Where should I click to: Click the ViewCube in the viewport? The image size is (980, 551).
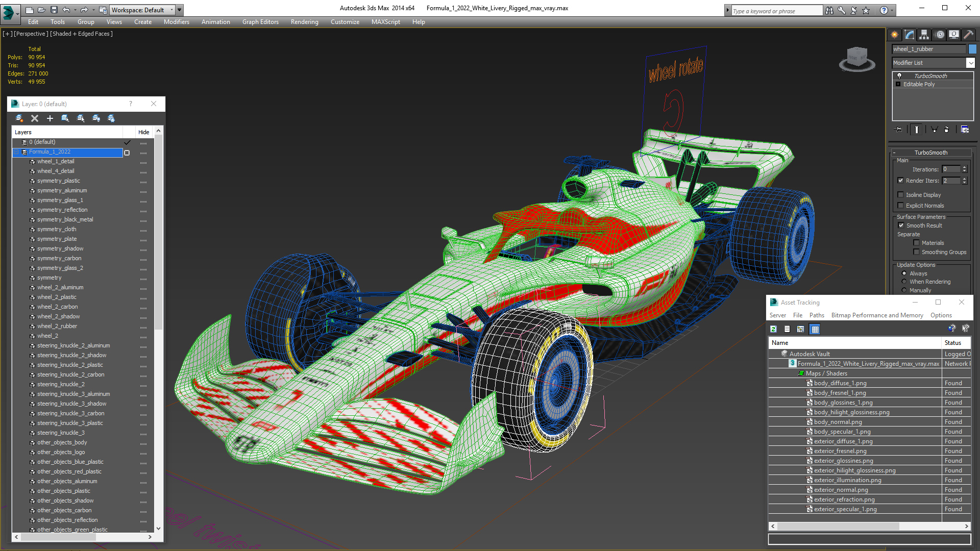click(857, 58)
